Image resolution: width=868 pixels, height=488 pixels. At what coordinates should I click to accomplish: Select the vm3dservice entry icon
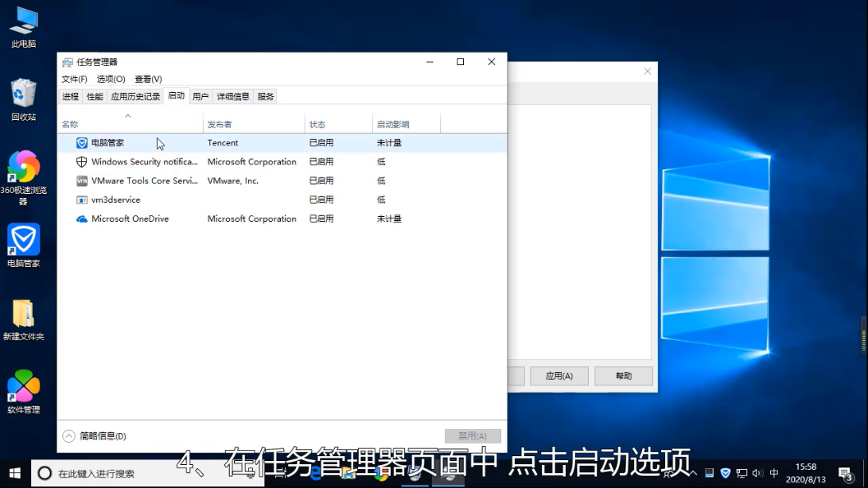(81, 200)
